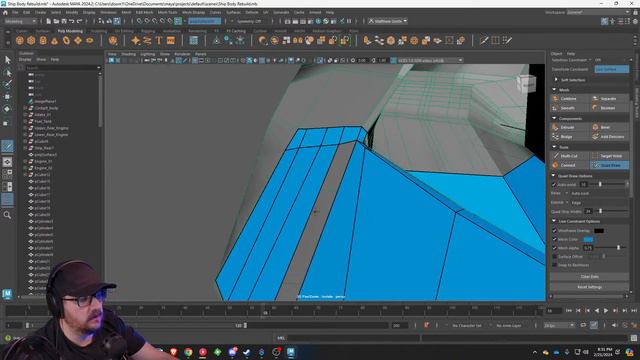Choose Add Divisions in Components section

tap(609, 137)
